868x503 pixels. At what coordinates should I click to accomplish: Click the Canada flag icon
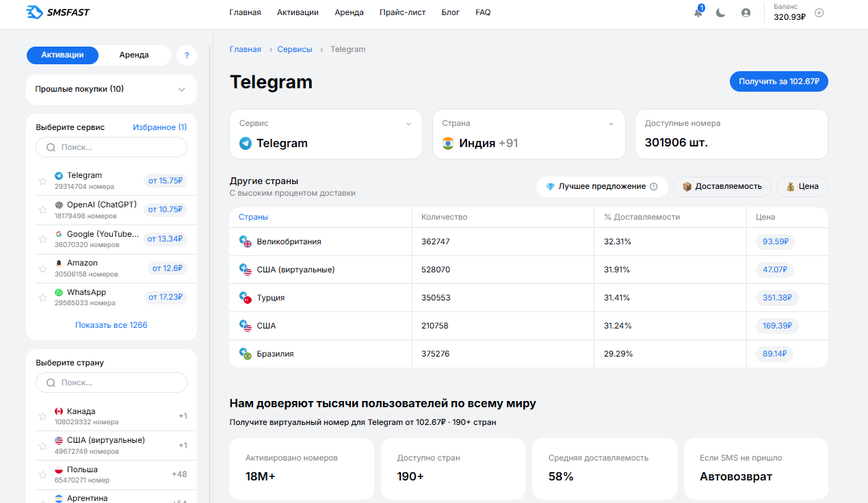click(x=59, y=411)
